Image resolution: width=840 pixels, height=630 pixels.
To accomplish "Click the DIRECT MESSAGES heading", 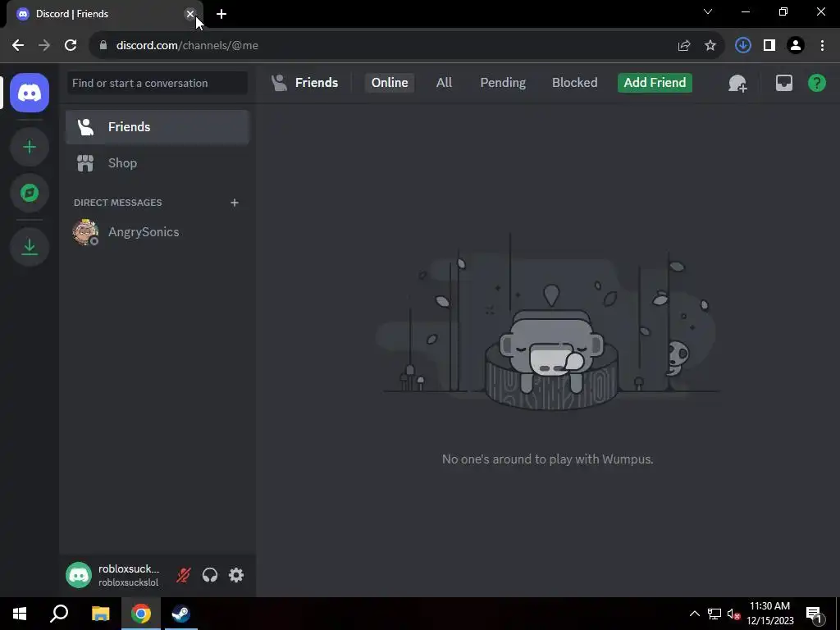I will 118,203.
